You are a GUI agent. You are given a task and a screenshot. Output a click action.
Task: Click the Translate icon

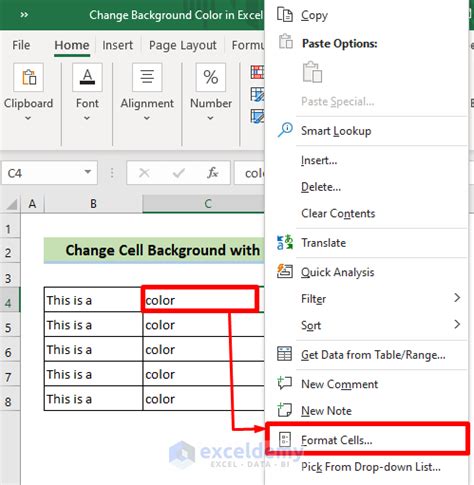click(285, 242)
